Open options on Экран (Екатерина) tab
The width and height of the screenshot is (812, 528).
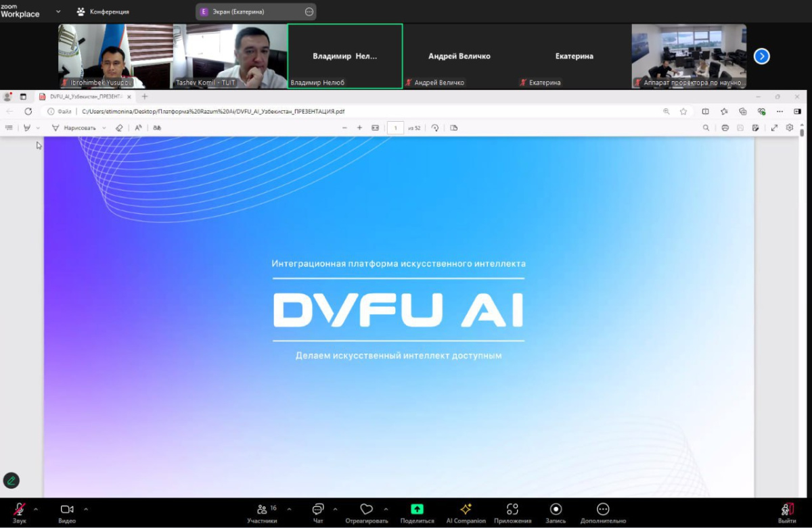pyautogui.click(x=309, y=11)
